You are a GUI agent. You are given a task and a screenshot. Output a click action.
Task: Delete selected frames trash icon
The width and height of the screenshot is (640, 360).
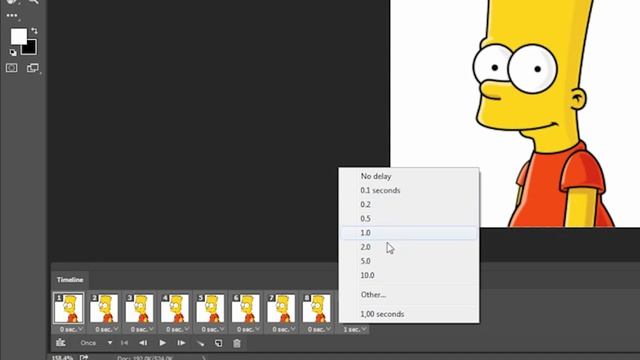(237, 343)
